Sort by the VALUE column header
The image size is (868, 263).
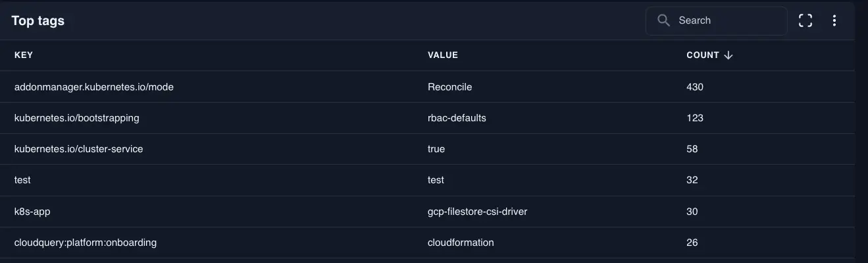[443, 55]
